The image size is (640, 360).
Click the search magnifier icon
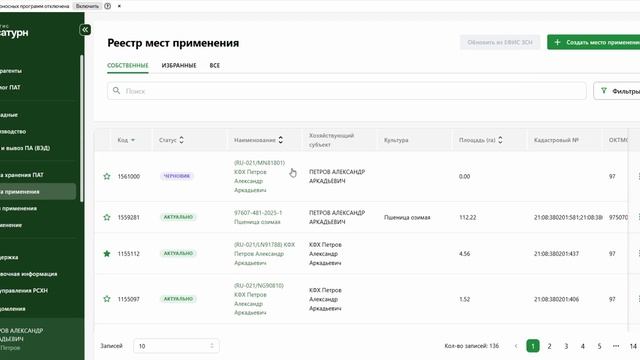click(116, 91)
